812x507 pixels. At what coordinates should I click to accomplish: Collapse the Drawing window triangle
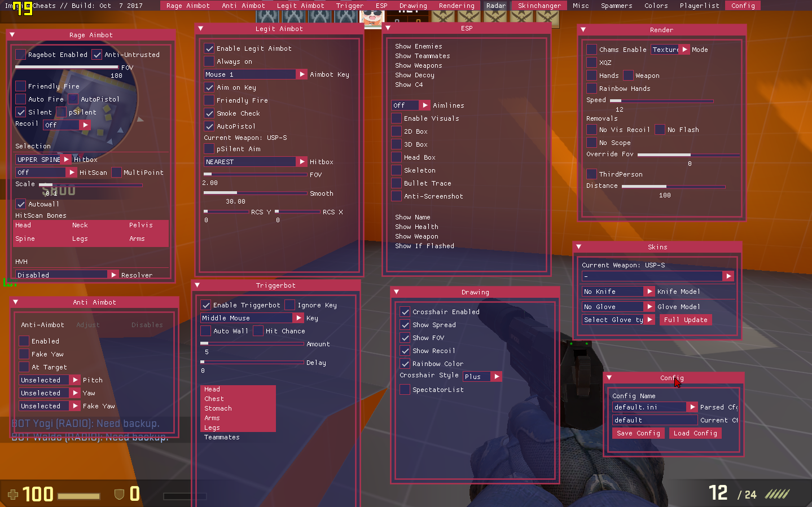pyautogui.click(x=396, y=292)
